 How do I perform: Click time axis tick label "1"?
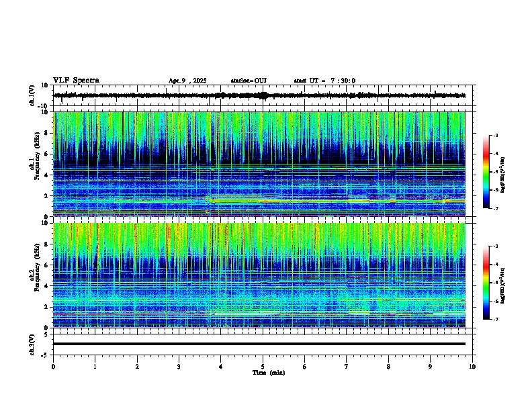[x=95, y=367]
